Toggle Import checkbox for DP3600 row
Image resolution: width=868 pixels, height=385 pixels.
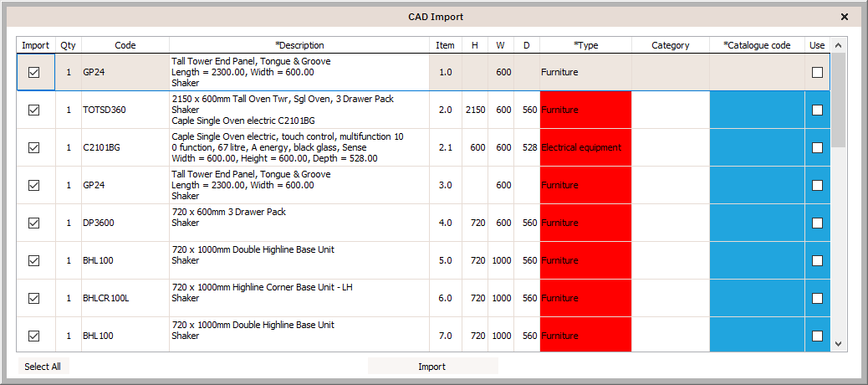(33, 223)
